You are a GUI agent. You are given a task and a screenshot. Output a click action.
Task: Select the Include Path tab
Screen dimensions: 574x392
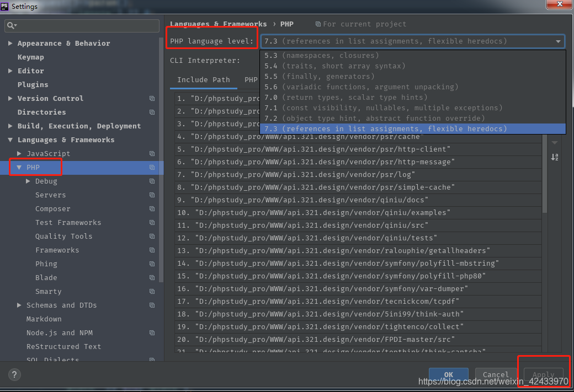pyautogui.click(x=203, y=79)
